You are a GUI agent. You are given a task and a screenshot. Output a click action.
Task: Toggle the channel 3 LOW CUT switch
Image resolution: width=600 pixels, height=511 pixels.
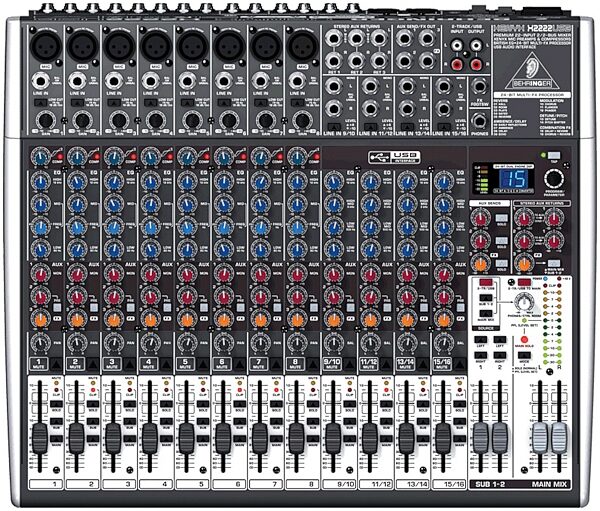click(x=114, y=103)
